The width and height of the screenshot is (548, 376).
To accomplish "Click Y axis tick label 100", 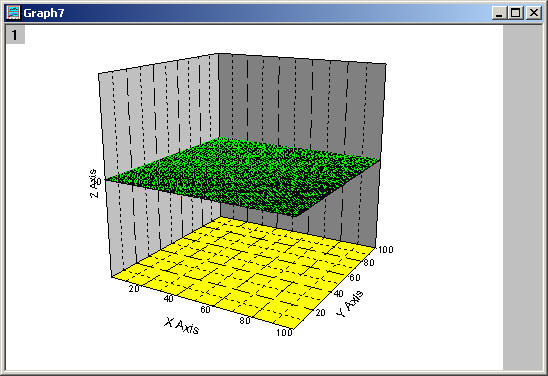I will coord(385,250).
